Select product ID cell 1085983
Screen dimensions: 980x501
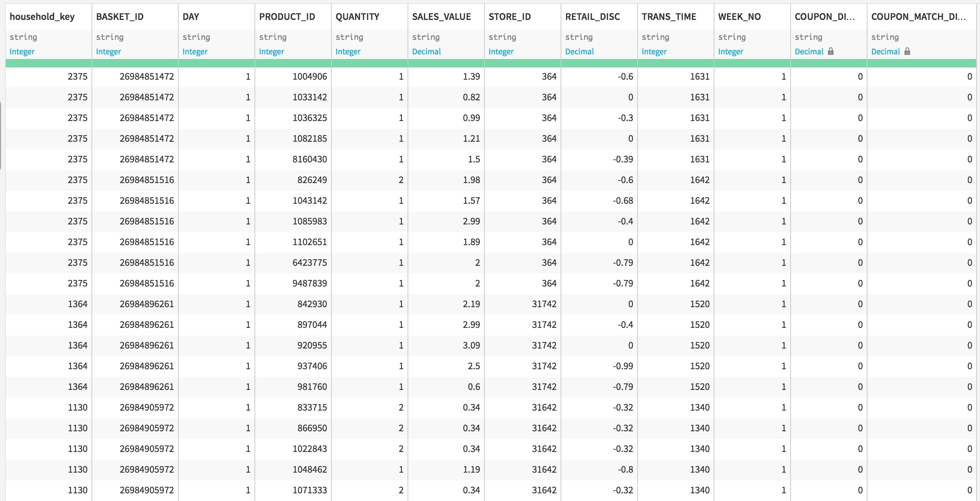tap(293, 221)
